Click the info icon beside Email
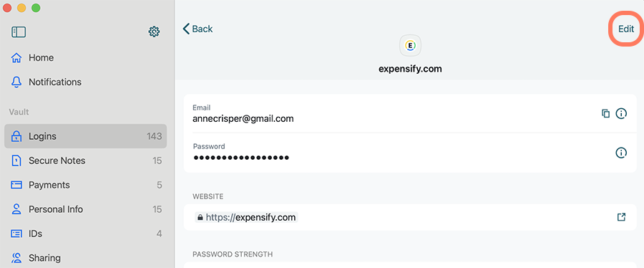The image size is (644, 268). (621, 113)
